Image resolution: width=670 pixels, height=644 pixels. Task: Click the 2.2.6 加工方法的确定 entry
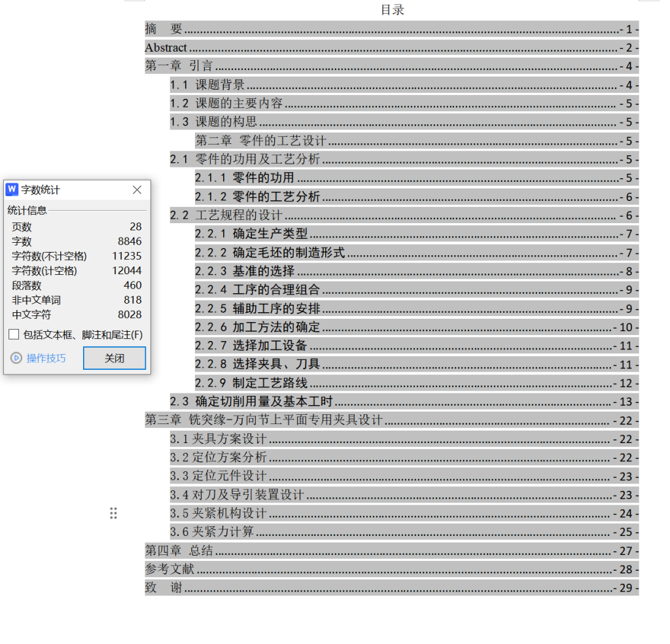[257, 327]
